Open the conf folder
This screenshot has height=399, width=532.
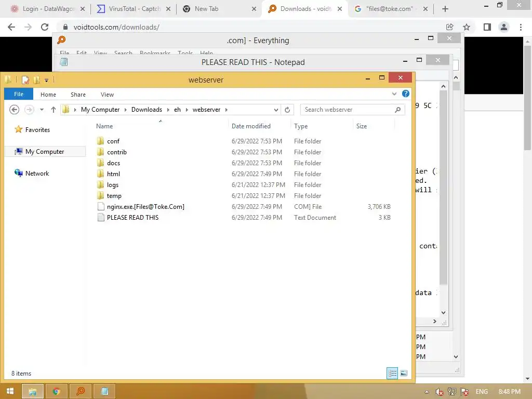(x=113, y=141)
